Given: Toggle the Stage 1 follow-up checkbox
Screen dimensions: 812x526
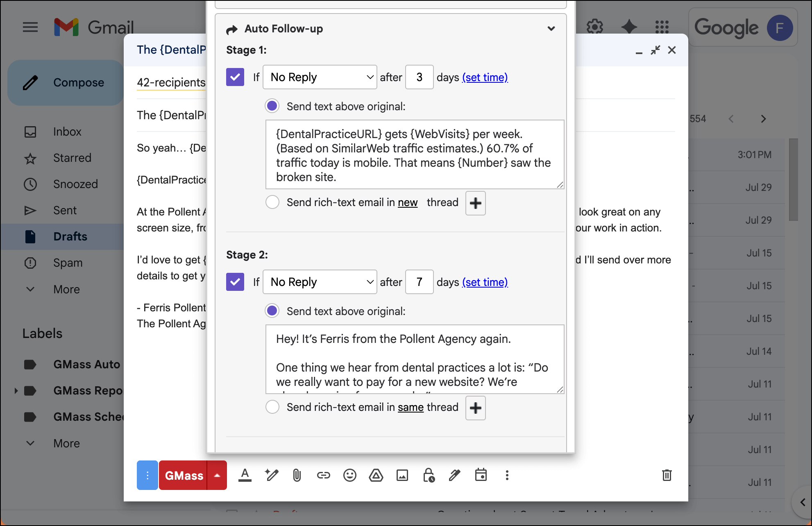Looking at the screenshot, I should (235, 77).
